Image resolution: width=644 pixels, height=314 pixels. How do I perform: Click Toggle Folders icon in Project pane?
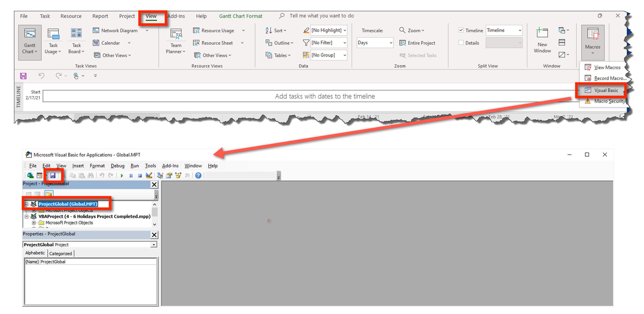pyautogui.click(x=48, y=194)
